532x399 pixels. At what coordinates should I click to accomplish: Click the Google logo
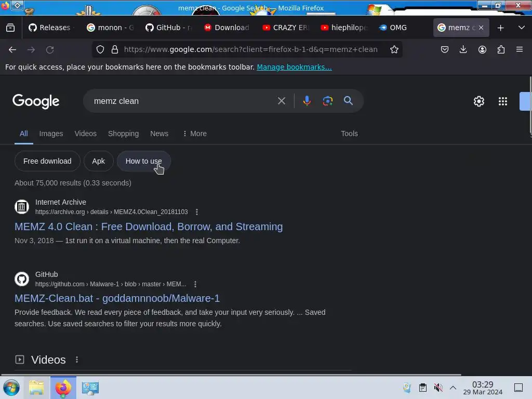click(36, 101)
